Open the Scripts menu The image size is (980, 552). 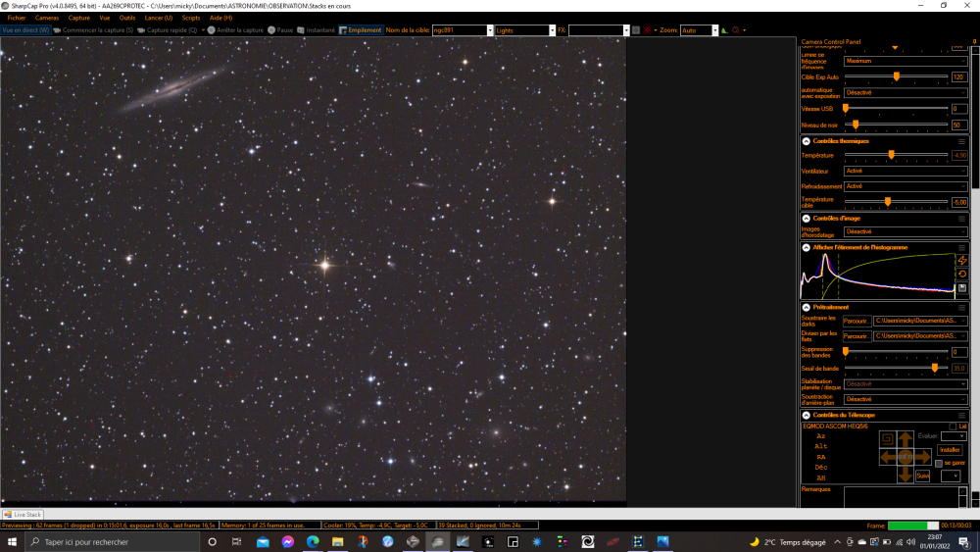pos(191,18)
